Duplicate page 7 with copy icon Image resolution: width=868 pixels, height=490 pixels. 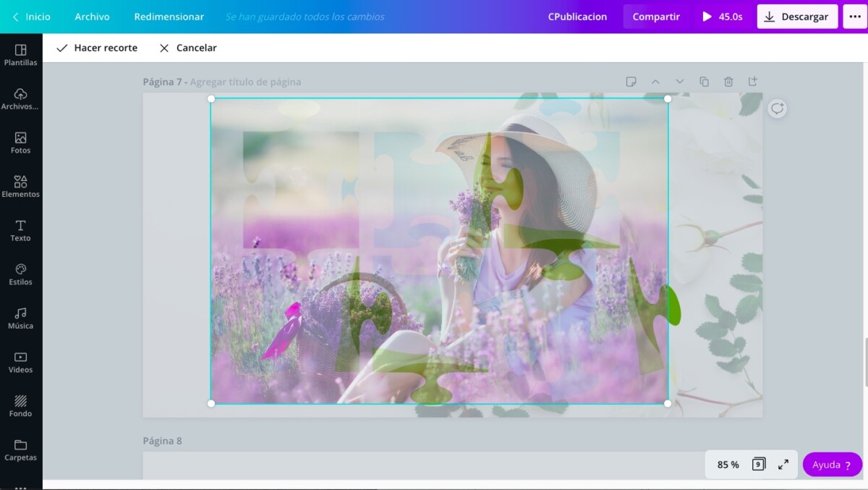(704, 82)
